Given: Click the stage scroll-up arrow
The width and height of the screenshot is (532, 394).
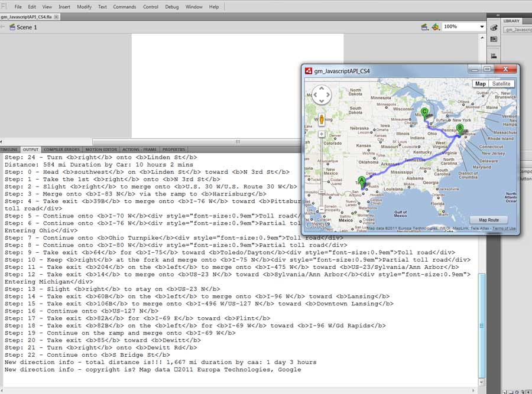Looking at the screenshot, I should click(482, 37).
